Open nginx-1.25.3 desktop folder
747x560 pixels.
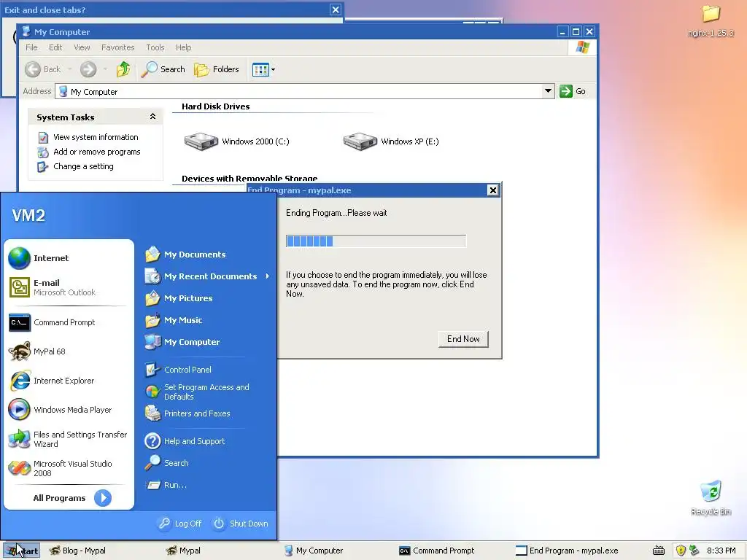tap(711, 21)
